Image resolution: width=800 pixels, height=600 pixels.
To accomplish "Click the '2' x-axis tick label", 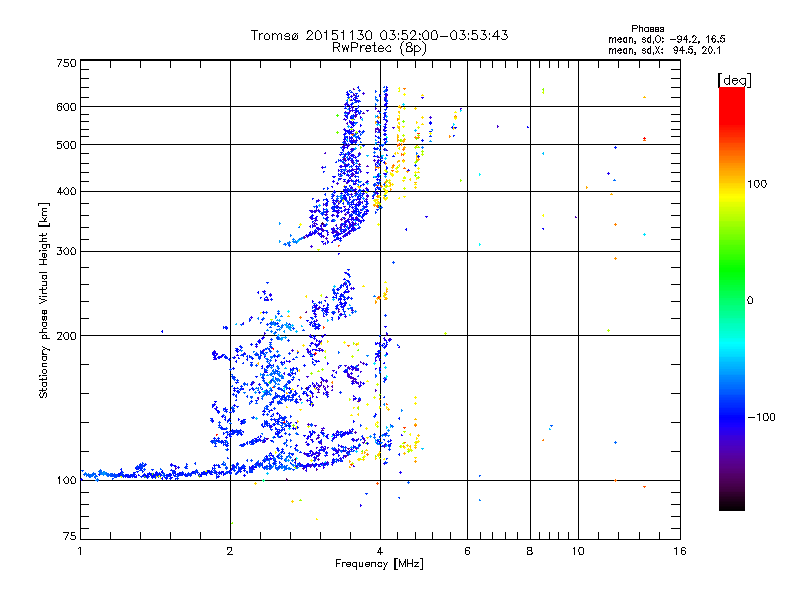I will 230,551.
